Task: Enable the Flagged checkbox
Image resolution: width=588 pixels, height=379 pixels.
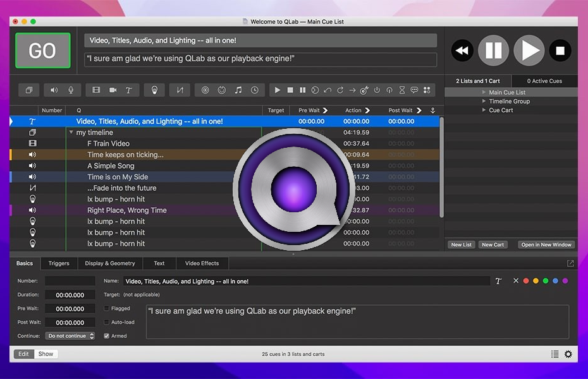Action: pyautogui.click(x=106, y=309)
